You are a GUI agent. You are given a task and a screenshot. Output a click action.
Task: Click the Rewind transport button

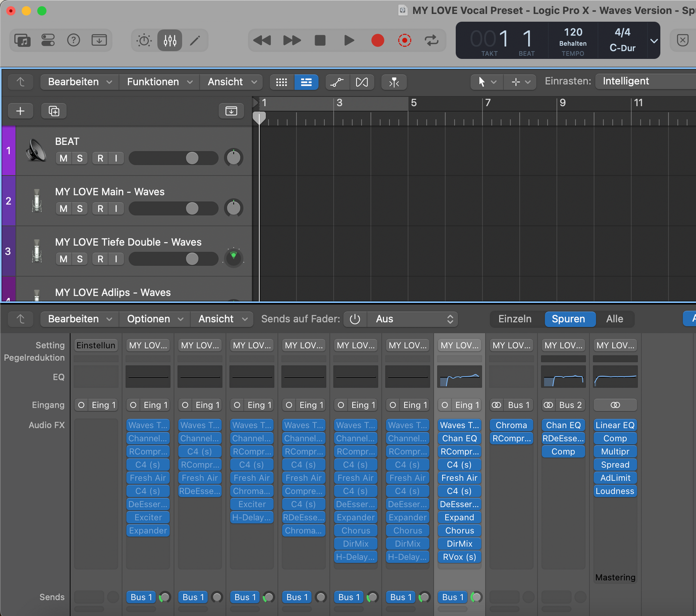point(262,40)
